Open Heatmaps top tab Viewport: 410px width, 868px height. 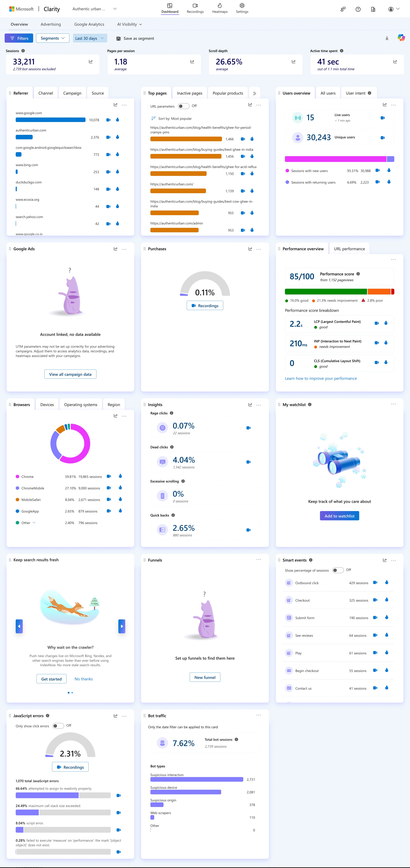(x=220, y=8)
